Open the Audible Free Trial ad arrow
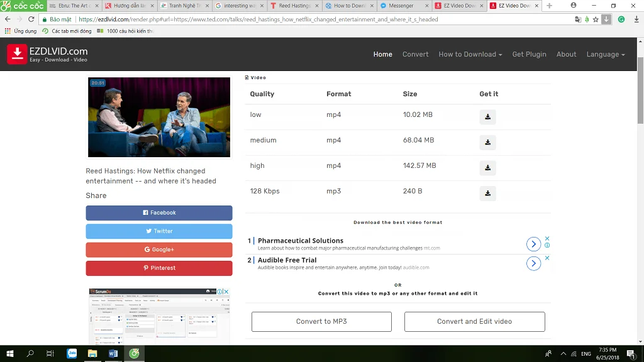 click(x=533, y=263)
